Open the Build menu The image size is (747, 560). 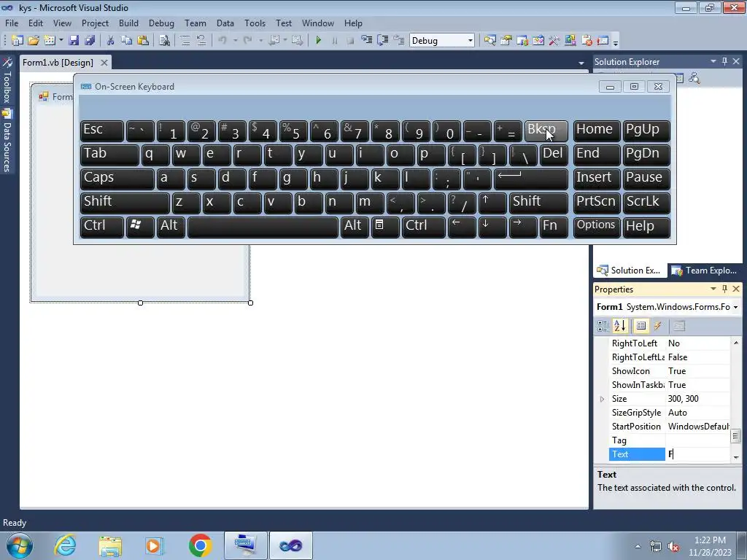click(128, 23)
